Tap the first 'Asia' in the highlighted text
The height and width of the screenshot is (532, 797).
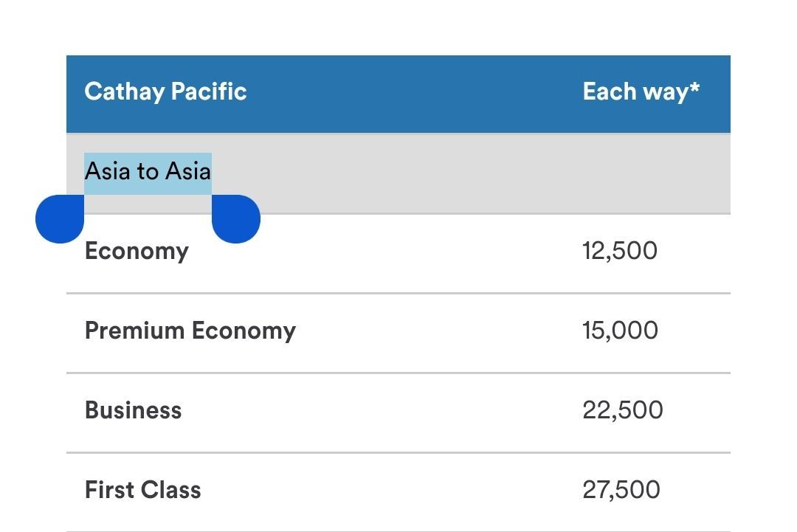click(107, 171)
